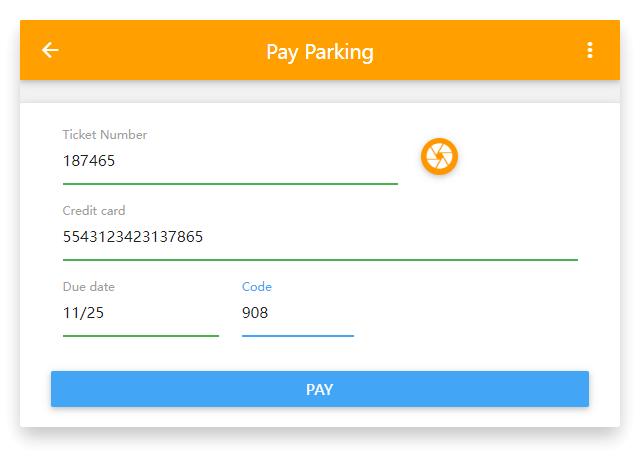Click the blue underline beneath Code
This screenshot has height=457, width=640.
298,336
